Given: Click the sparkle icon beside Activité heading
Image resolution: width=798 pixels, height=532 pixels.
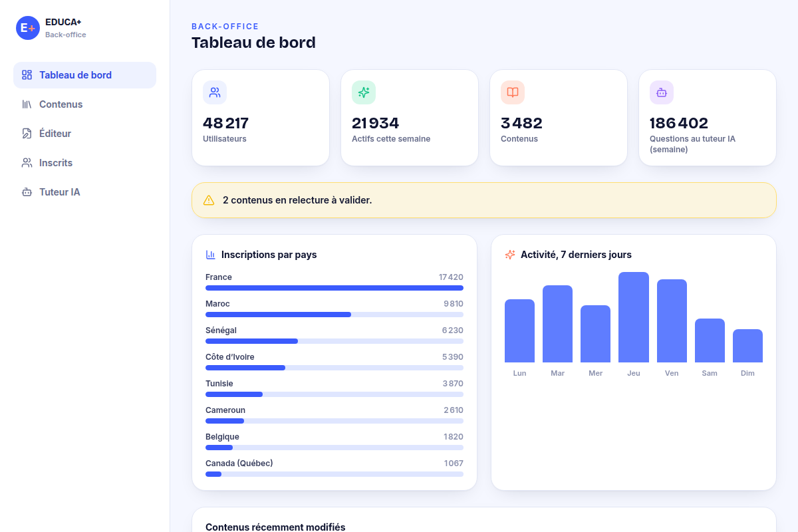Looking at the screenshot, I should (x=510, y=255).
